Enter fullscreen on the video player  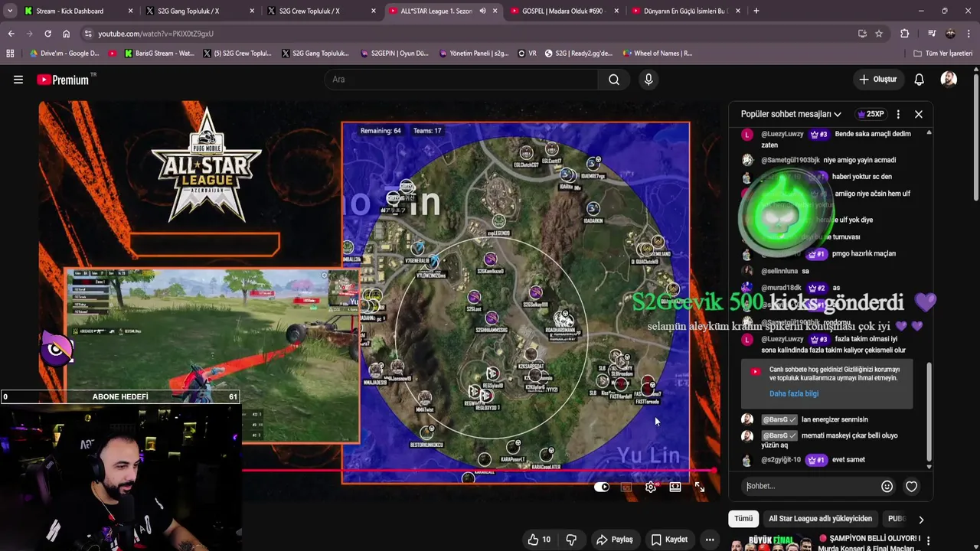coord(700,487)
